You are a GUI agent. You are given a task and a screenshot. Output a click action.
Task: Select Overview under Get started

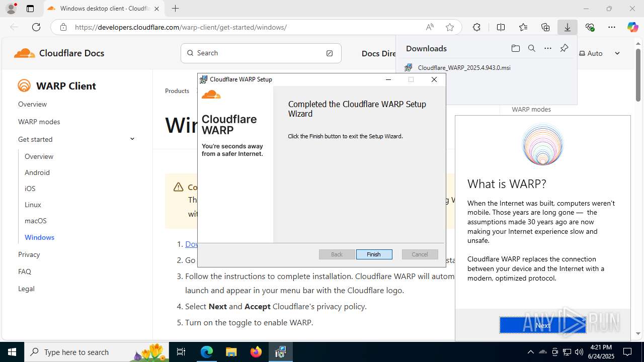pos(39,156)
